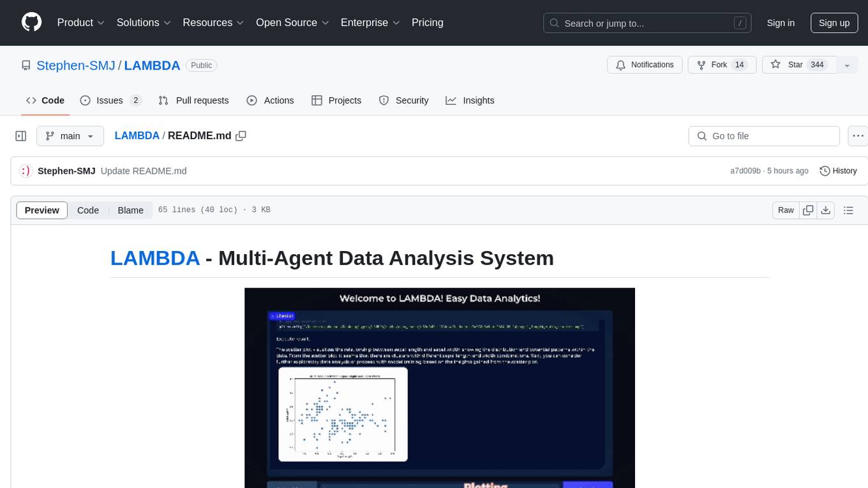This screenshot has height=488, width=868.
Task: Open the GitHub homepage logo
Action: click(31, 22)
